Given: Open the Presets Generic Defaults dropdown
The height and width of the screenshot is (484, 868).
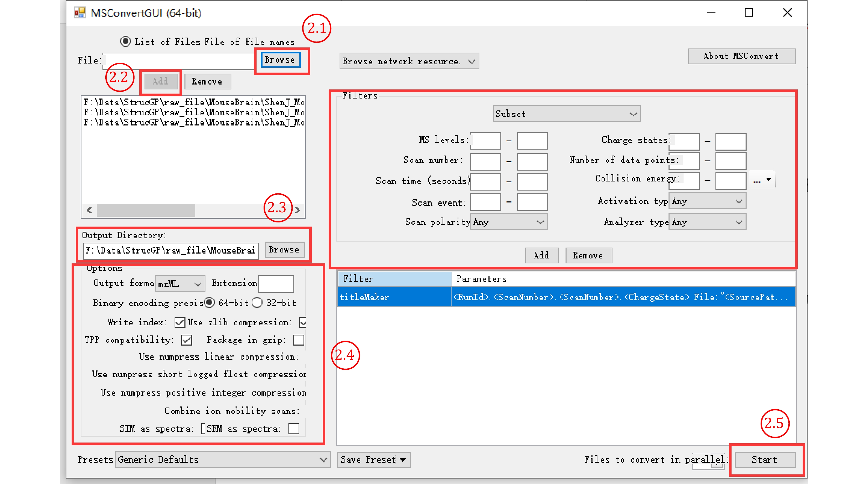Looking at the screenshot, I should pyautogui.click(x=223, y=460).
